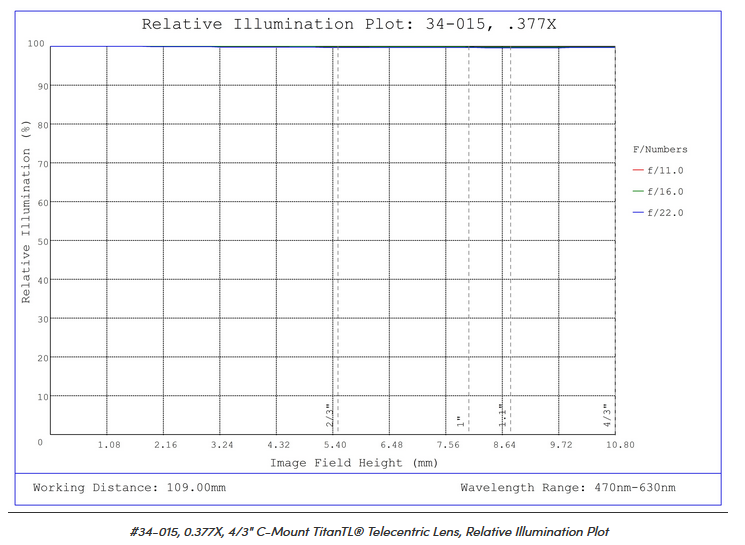Image resolution: width=745 pixels, height=545 pixels.
Task: Click the green f/16.0 legend line
Action: [638, 192]
